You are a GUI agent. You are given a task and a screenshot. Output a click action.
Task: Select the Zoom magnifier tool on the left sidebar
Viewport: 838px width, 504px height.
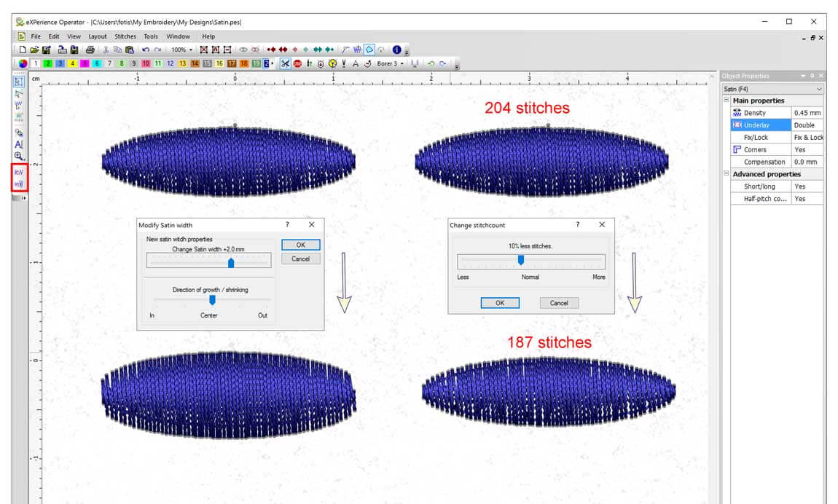18,156
